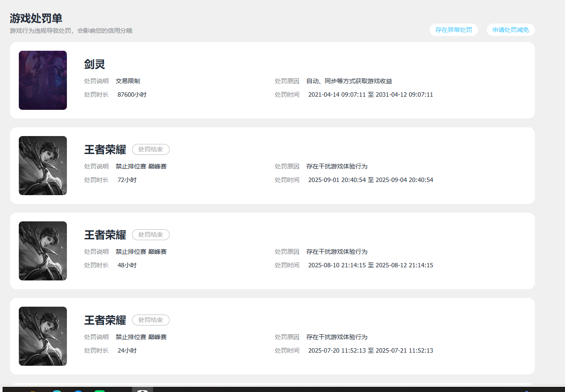Click the 存在异常处罚 button
The image size is (565, 392).
pyautogui.click(x=453, y=30)
